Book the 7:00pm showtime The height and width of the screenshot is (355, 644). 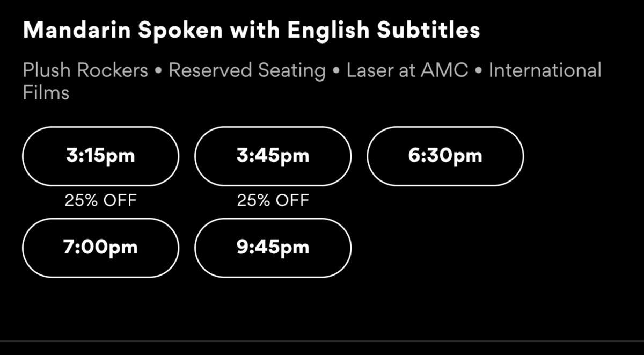100,248
